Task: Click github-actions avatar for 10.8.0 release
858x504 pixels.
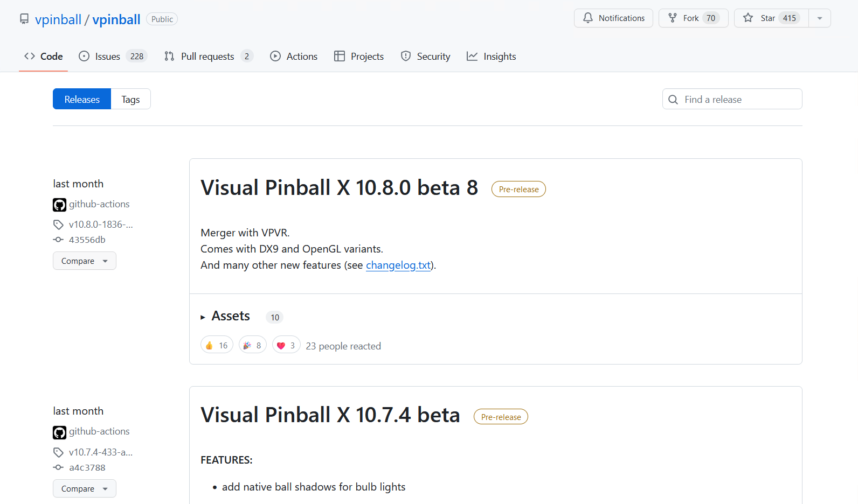Action: (59, 205)
